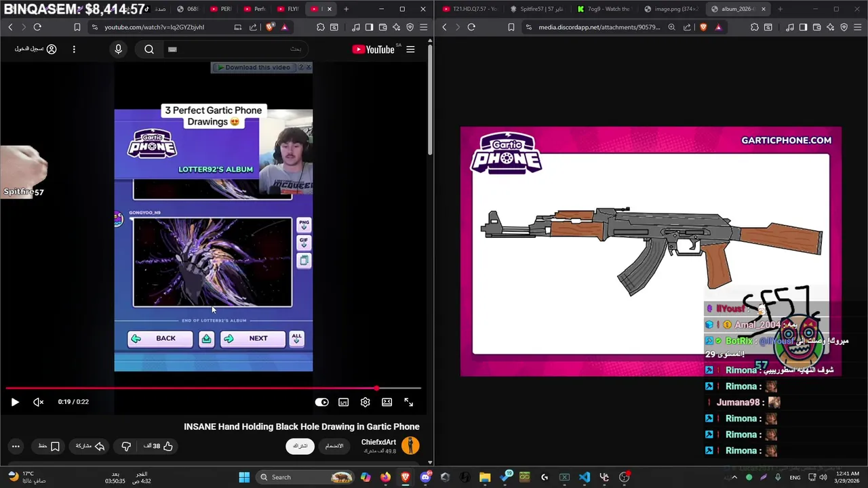This screenshot has height=488, width=868.
Task: Open help on Download this video banner
Action: point(301,67)
